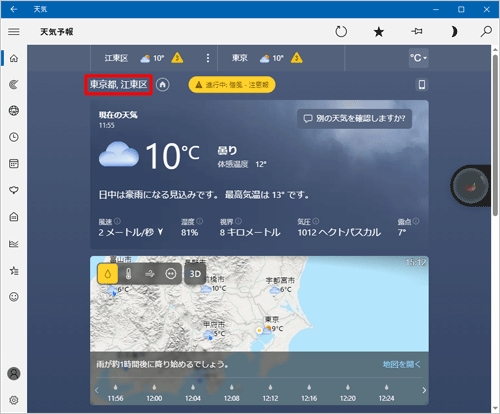Show info for 風速 label
The height and width of the screenshot is (414, 500).
coord(117,221)
